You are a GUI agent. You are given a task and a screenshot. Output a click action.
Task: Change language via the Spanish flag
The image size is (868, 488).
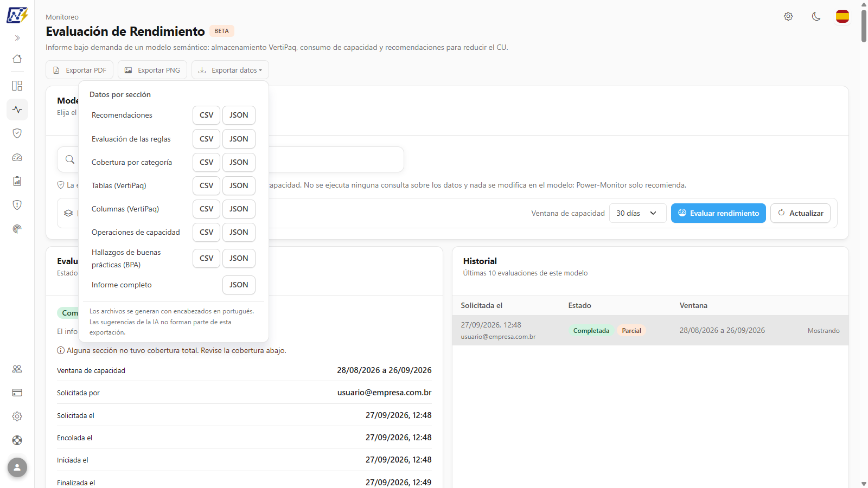(x=843, y=16)
